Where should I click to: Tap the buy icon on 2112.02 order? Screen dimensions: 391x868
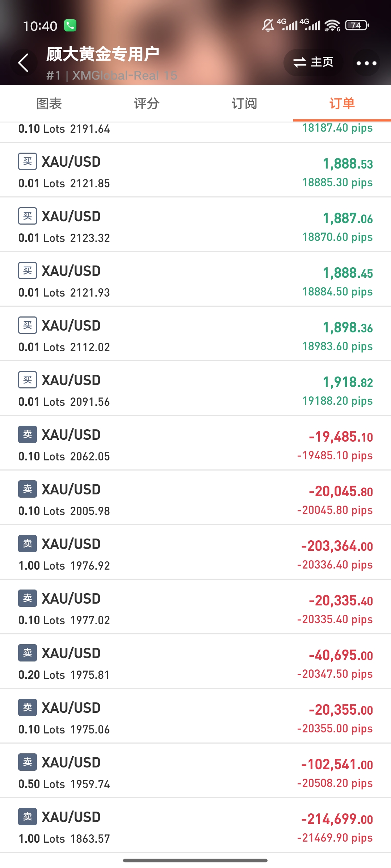(x=28, y=325)
